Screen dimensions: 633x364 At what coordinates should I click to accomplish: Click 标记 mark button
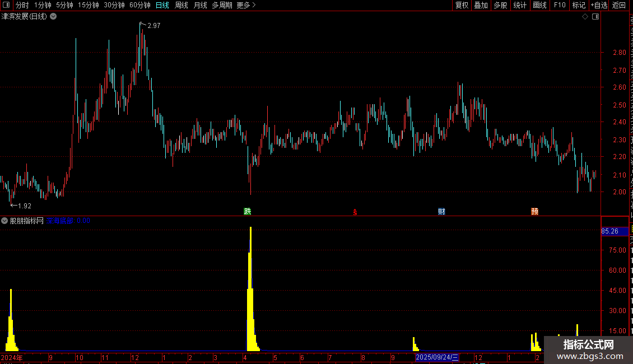579,5
